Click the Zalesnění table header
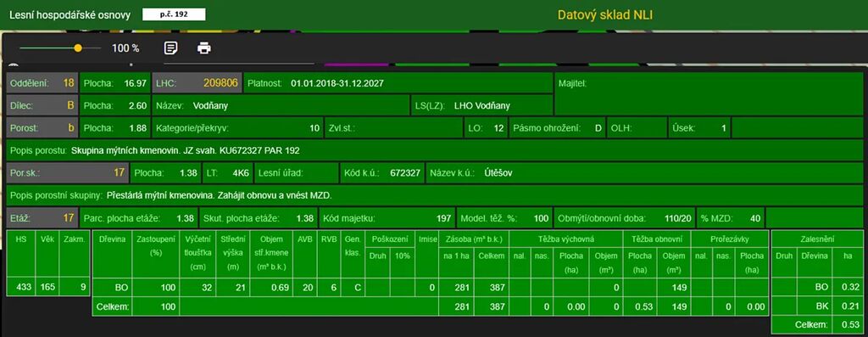 (817, 239)
